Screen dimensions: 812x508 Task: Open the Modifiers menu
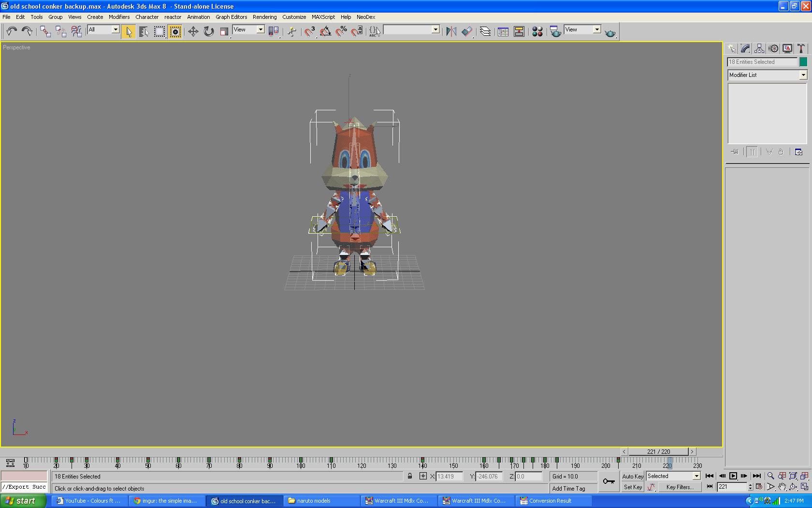point(119,17)
